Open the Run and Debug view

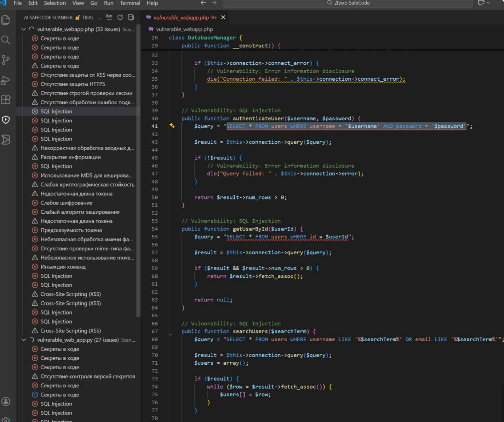6,80
